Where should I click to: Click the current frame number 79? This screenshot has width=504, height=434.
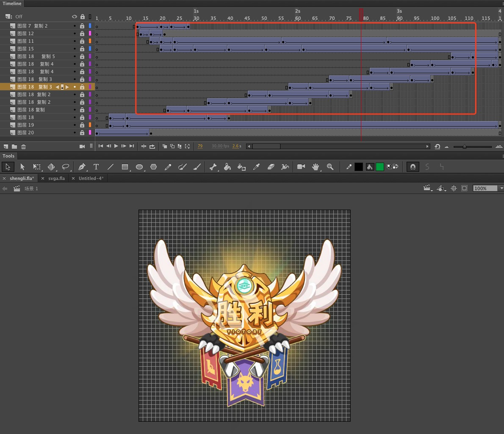click(200, 146)
